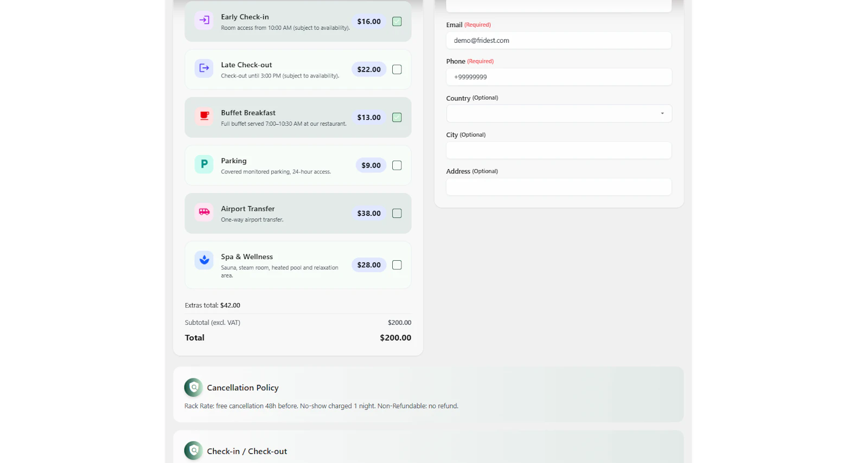The width and height of the screenshot is (868, 463).
Task: Click the Early Check-in title
Action: tap(245, 17)
